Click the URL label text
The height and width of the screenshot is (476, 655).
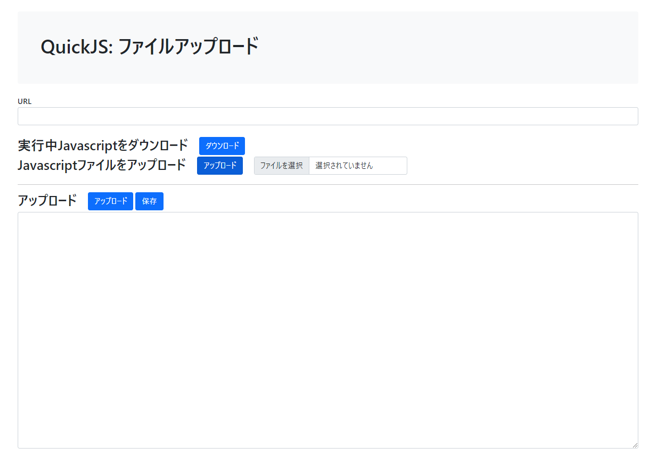tap(24, 101)
